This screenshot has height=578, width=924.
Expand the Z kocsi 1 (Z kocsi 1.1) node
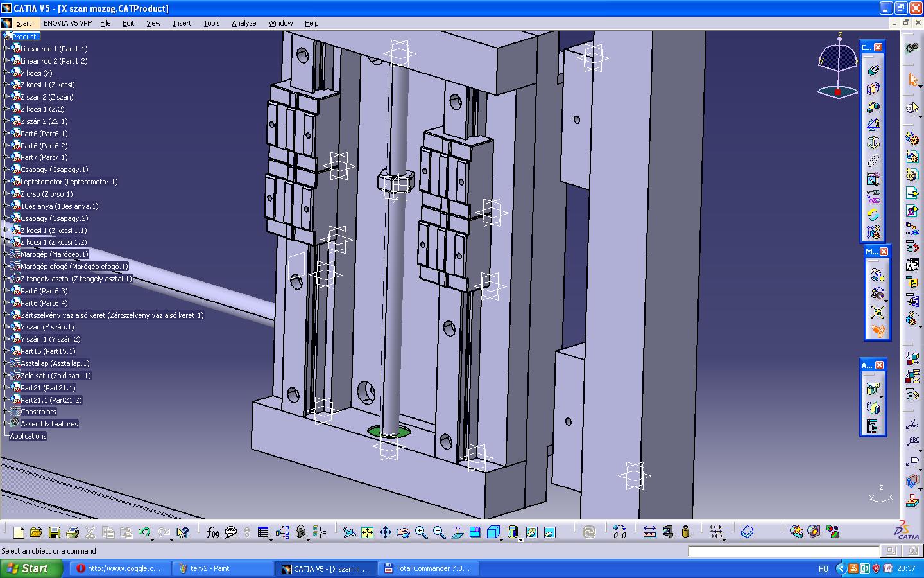[5, 230]
